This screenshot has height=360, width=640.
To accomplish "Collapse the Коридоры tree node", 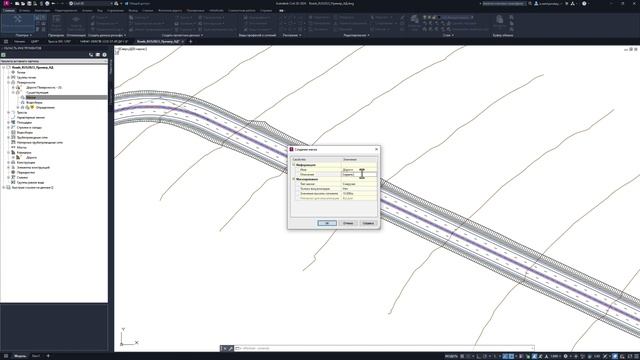I will point(9,152).
